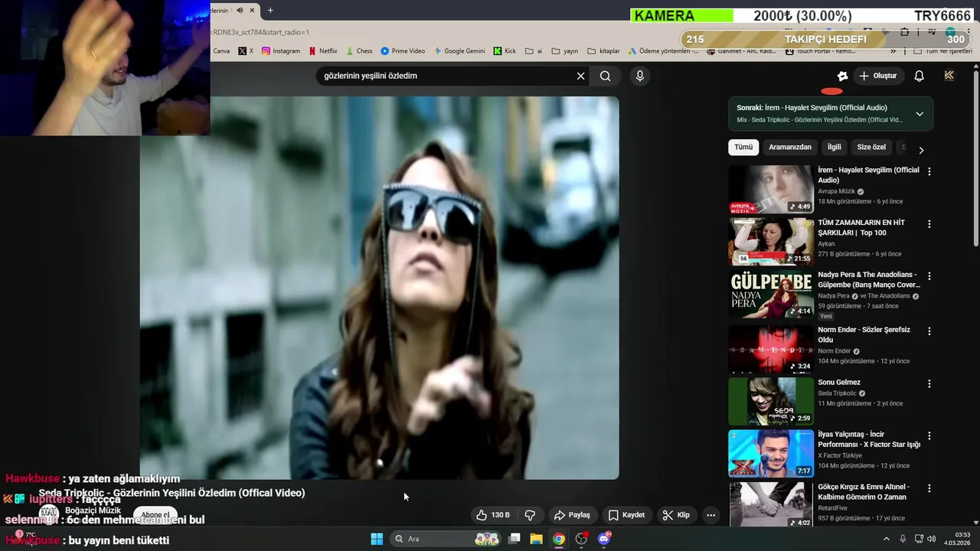Image resolution: width=980 pixels, height=551 pixels.
Task: Select the Tümü filter chip
Action: pyautogui.click(x=743, y=147)
